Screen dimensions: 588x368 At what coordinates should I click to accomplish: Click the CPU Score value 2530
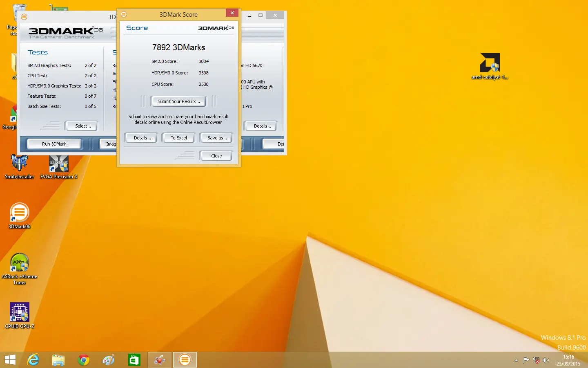click(x=203, y=84)
